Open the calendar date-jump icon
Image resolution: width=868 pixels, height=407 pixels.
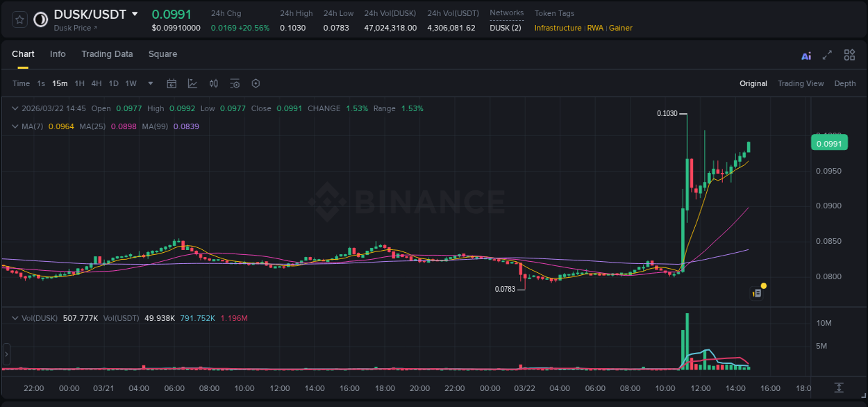[x=172, y=83]
